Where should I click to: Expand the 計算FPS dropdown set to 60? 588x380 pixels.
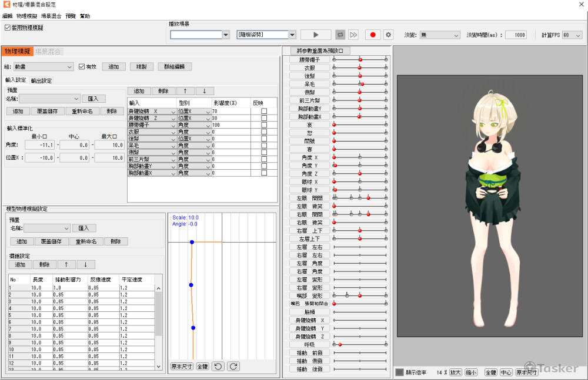click(x=572, y=35)
